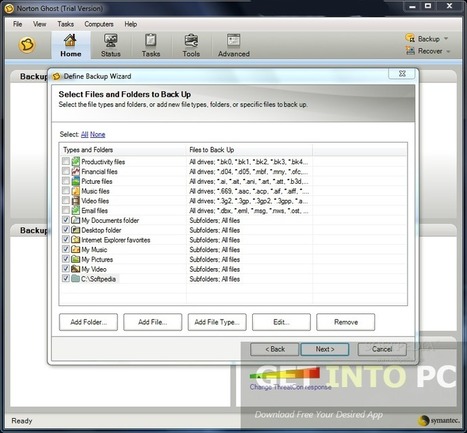Click the Desktop folder icon
Viewport: 467px width, 433px height.
(76, 230)
